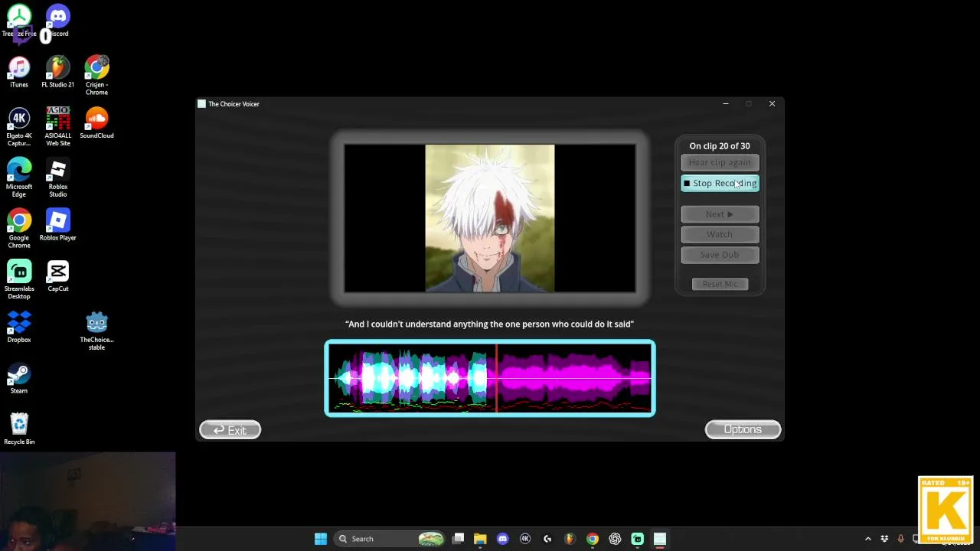Open ChatGPT from the taskbar
This screenshot has height=551, width=980.
point(615,539)
